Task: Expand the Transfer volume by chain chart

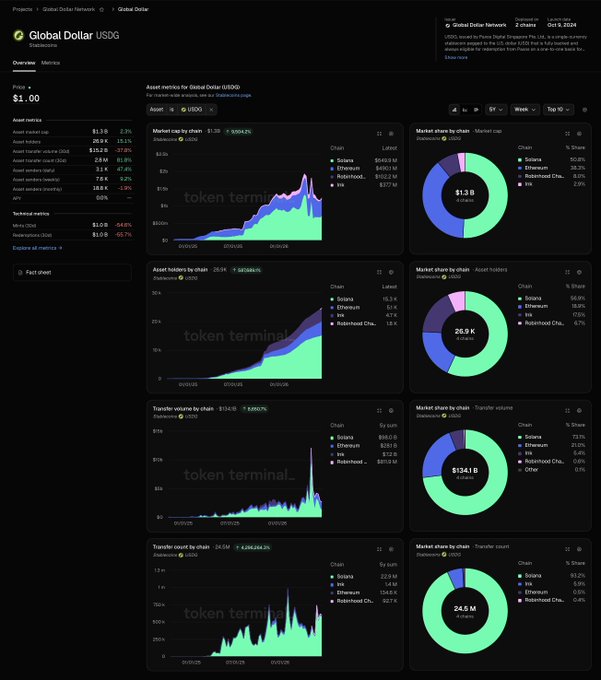Action: (379, 410)
